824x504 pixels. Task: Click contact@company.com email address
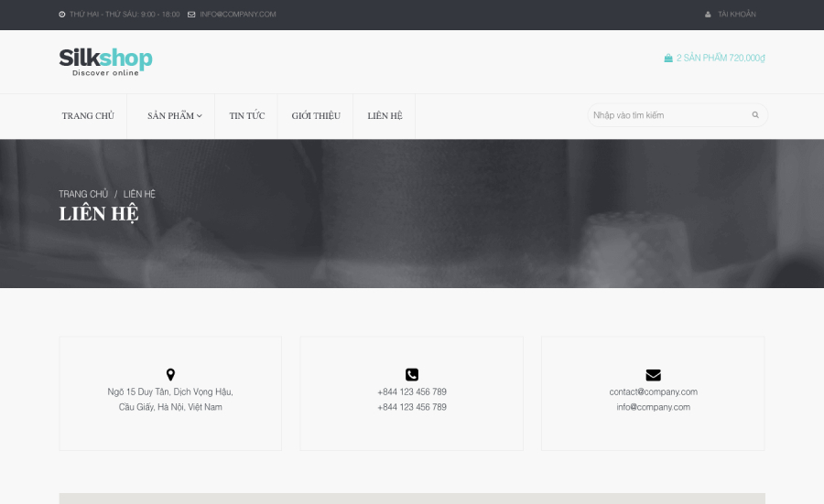pos(653,392)
